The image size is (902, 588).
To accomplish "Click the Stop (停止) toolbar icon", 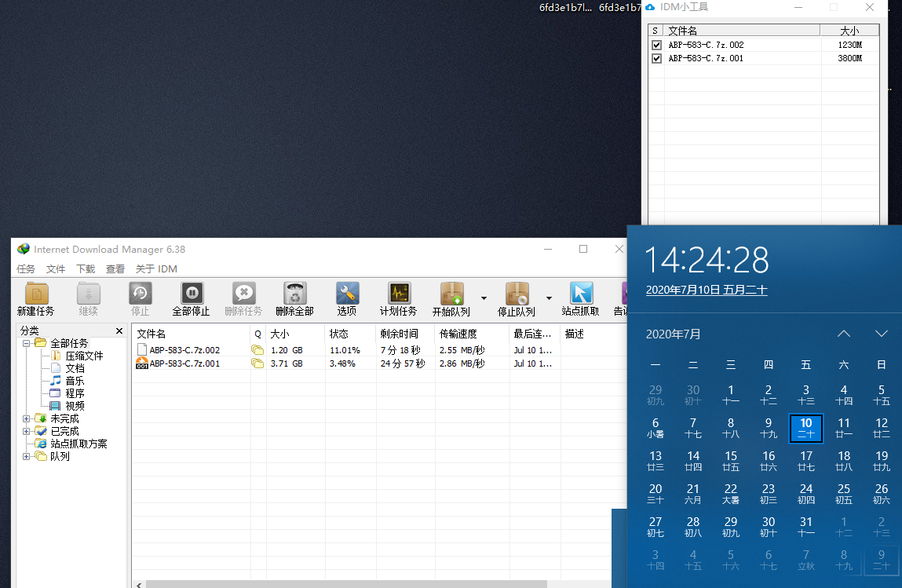I will 141,293.
